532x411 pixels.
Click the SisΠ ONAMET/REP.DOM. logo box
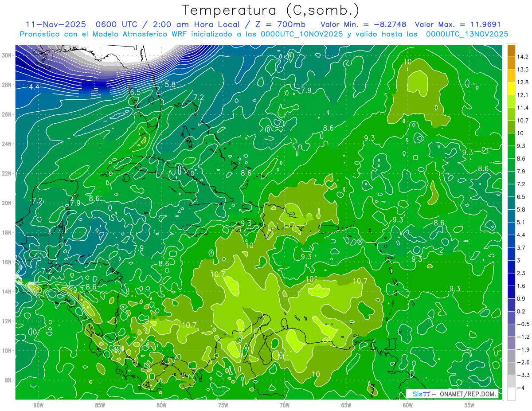pos(452,394)
